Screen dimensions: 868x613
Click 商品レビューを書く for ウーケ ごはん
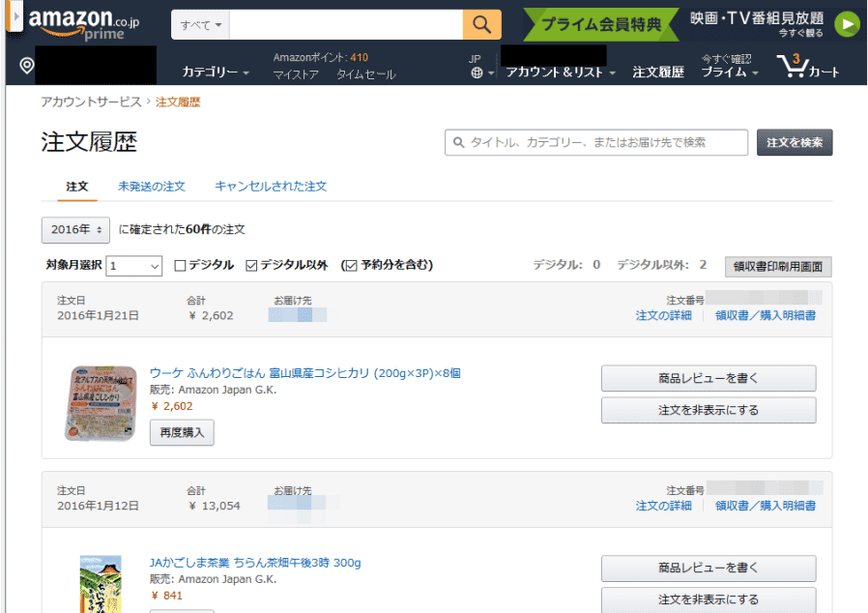click(x=709, y=378)
